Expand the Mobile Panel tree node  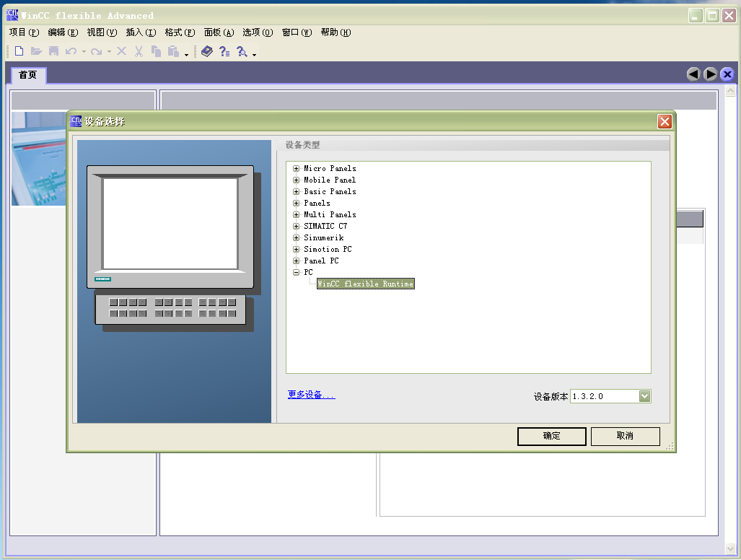click(x=297, y=180)
